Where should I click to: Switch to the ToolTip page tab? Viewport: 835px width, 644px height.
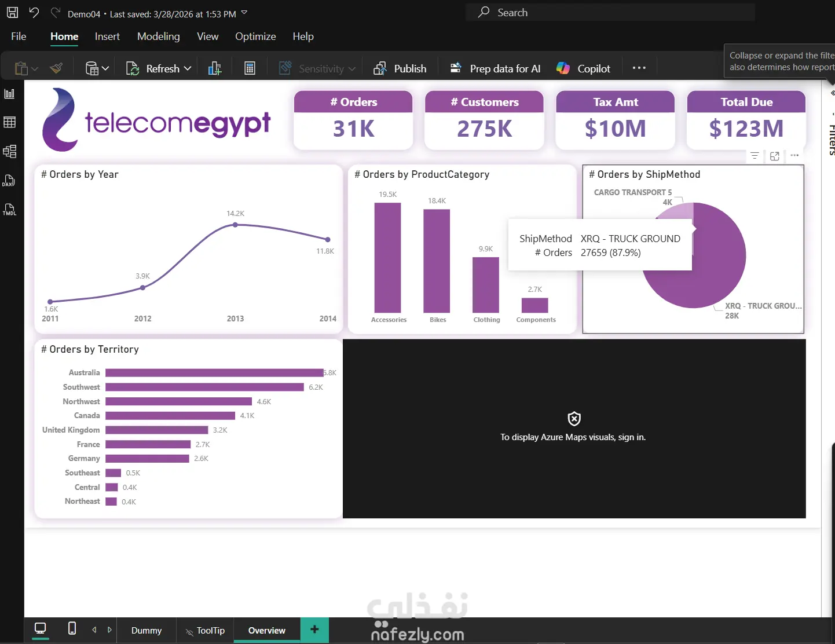[x=205, y=631]
